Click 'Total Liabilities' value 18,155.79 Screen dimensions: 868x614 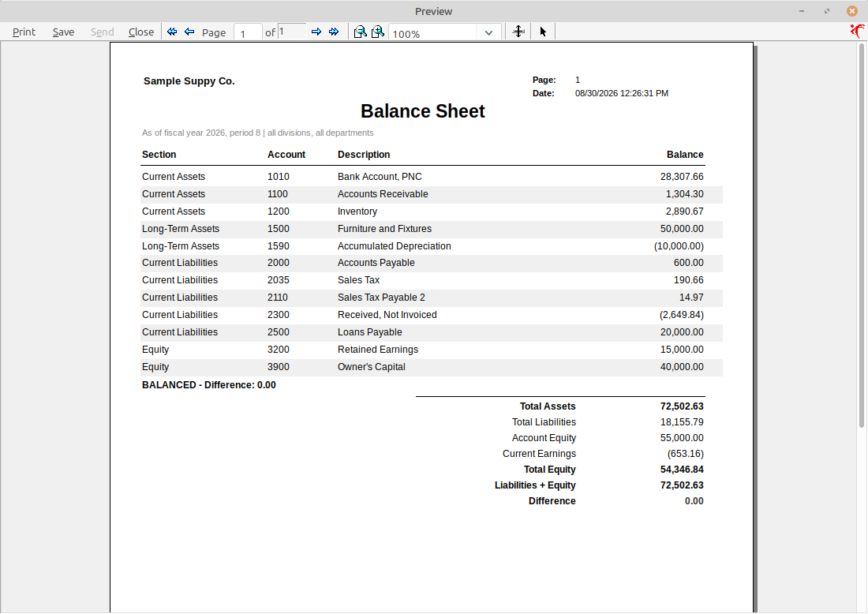point(682,422)
